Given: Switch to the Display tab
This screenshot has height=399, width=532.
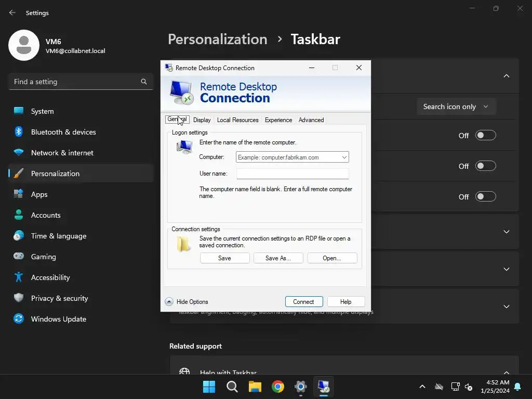Looking at the screenshot, I should pos(202,120).
